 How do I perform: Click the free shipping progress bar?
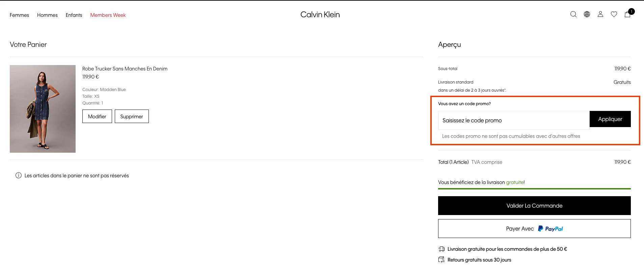click(534, 189)
